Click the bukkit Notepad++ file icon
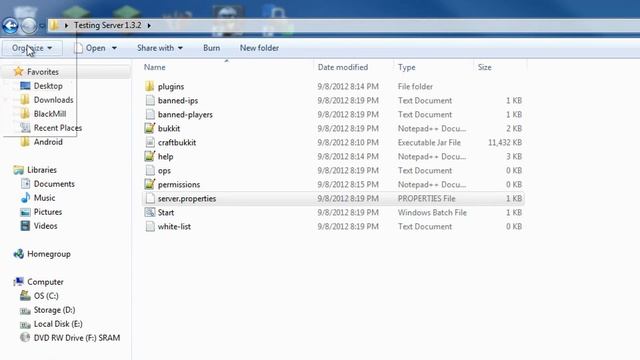Image resolution: width=640 pixels, height=360 pixels. [x=150, y=128]
